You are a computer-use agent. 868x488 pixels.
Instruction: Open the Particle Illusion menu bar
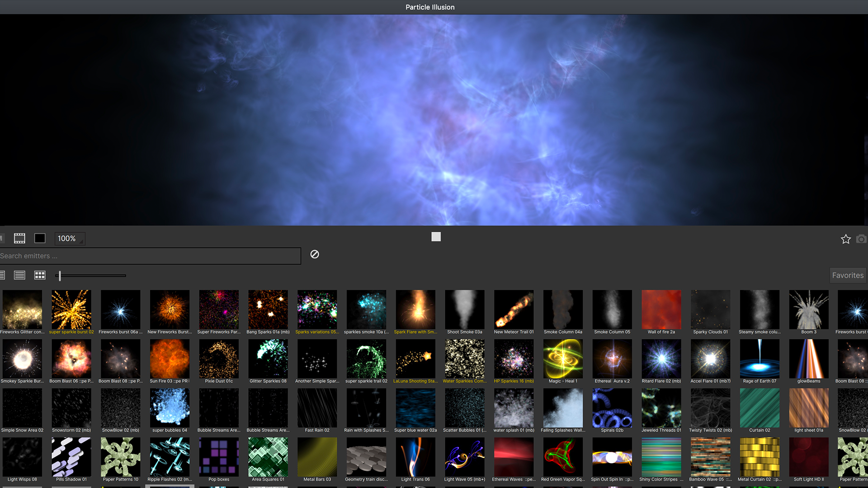(434, 7)
